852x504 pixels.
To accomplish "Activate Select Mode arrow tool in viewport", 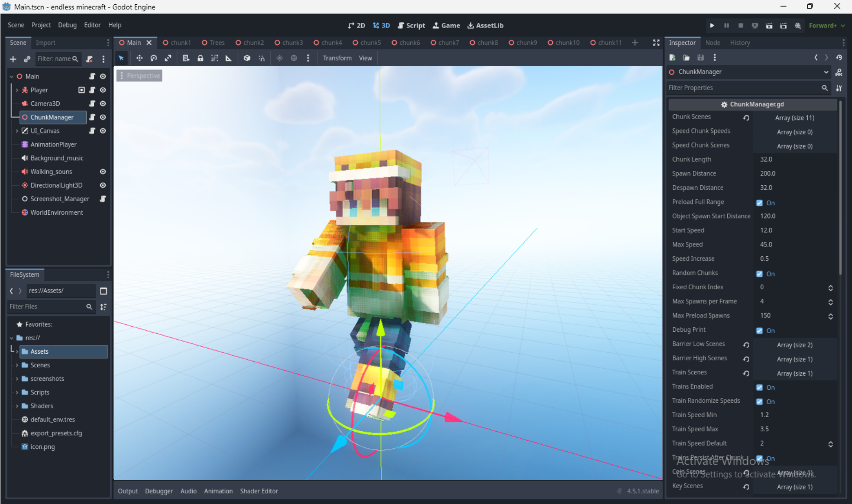I will pyautogui.click(x=121, y=58).
